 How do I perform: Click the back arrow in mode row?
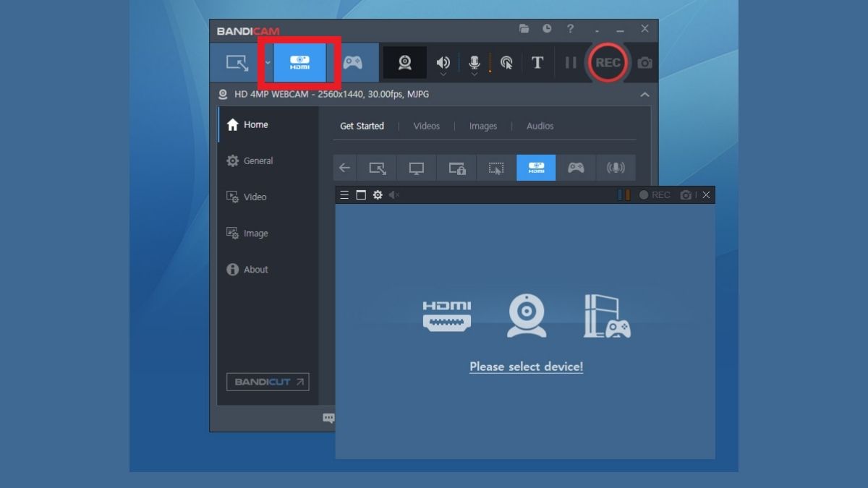[344, 168]
